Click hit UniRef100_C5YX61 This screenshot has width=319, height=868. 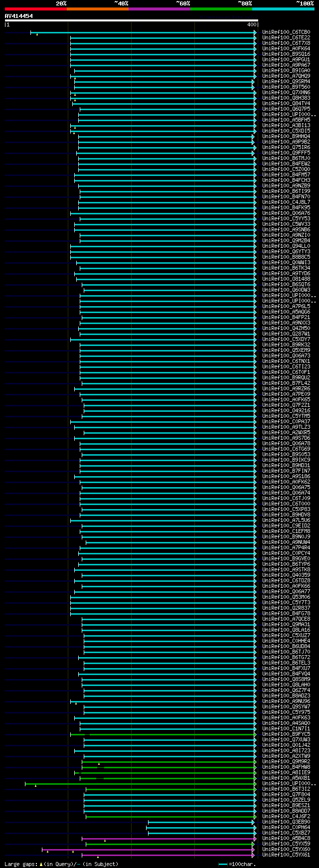click(286, 855)
